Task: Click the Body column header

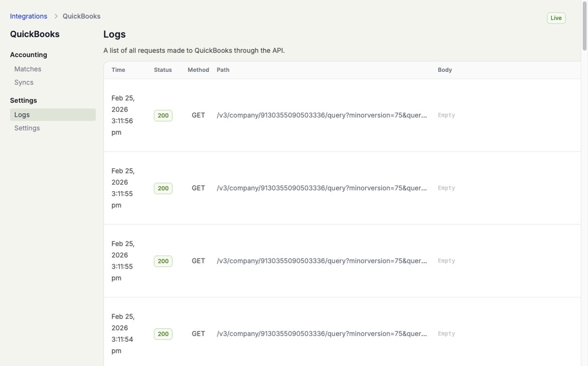Action: [445, 70]
